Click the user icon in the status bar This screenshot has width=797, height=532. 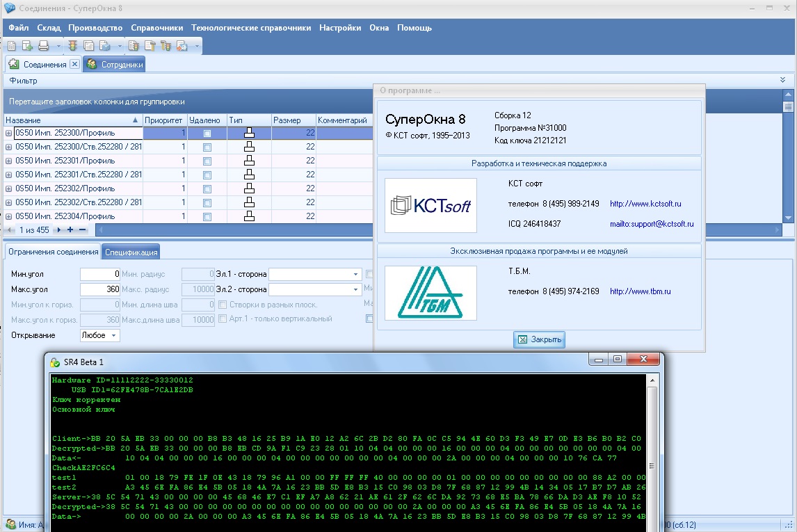10,524
